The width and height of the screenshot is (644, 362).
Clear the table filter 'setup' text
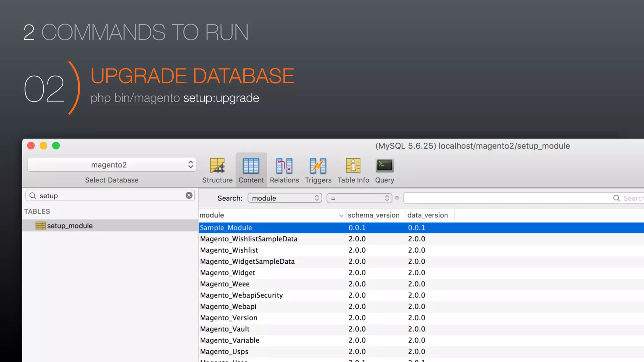coord(189,195)
